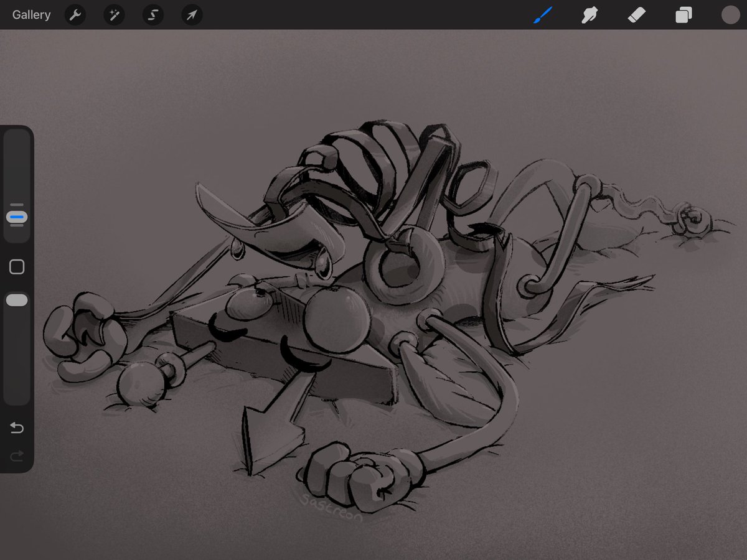Image resolution: width=747 pixels, height=560 pixels.
Task: Redo the last undone stroke
Action: (17, 456)
